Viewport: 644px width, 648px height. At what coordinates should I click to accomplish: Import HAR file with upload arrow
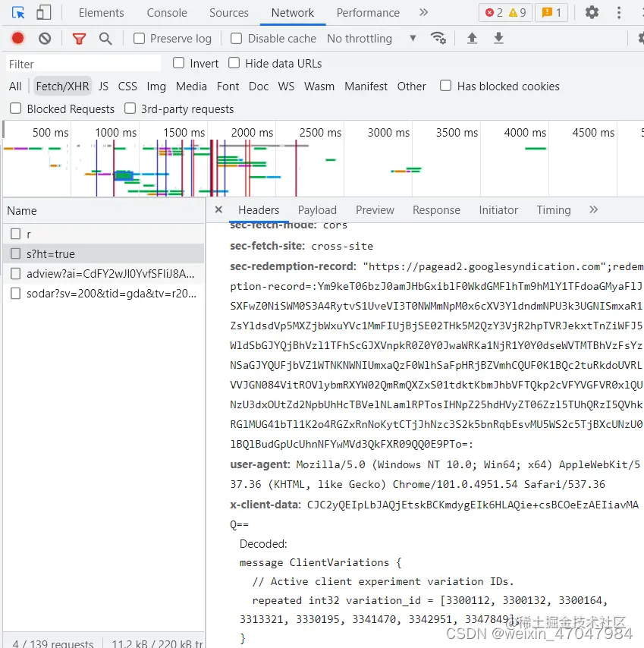pos(472,39)
